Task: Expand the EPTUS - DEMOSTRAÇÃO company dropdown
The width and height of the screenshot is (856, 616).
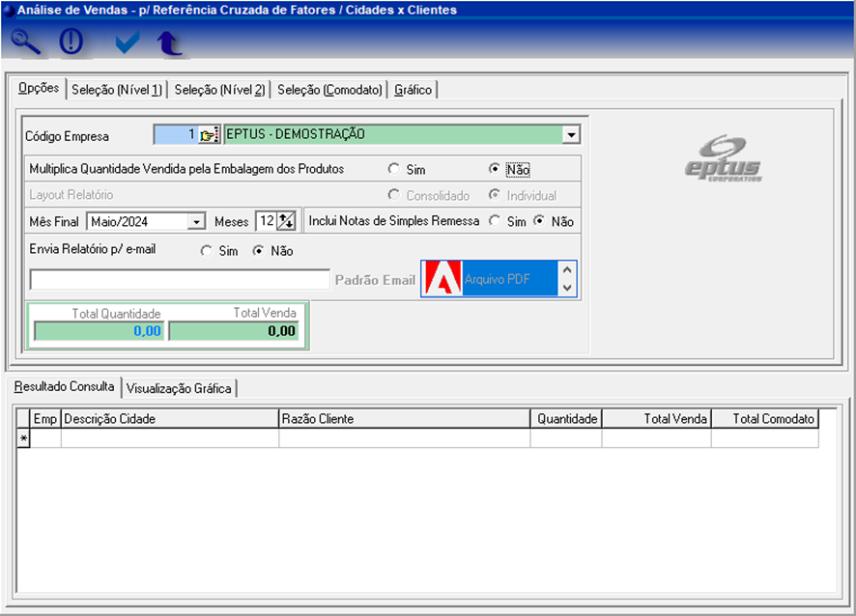Action: (x=571, y=135)
